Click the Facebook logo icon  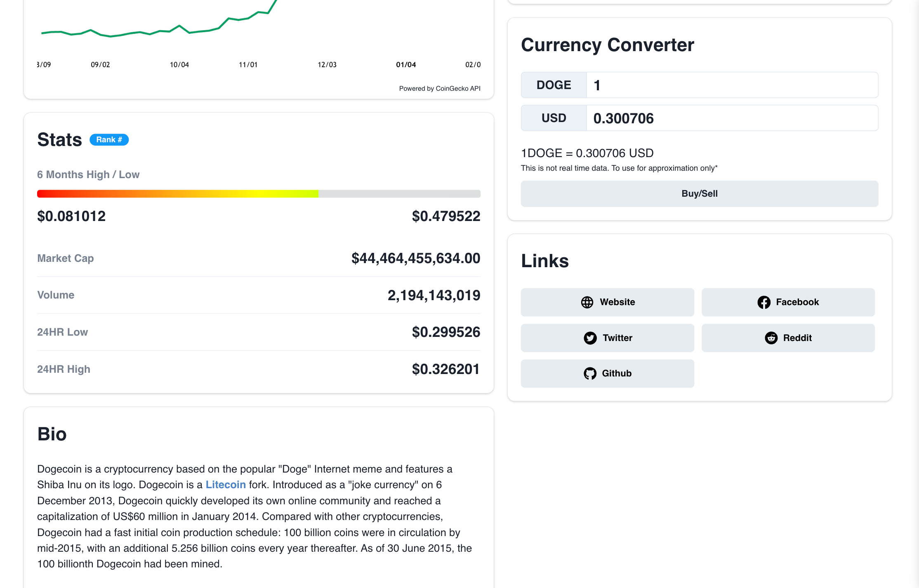tap(763, 302)
